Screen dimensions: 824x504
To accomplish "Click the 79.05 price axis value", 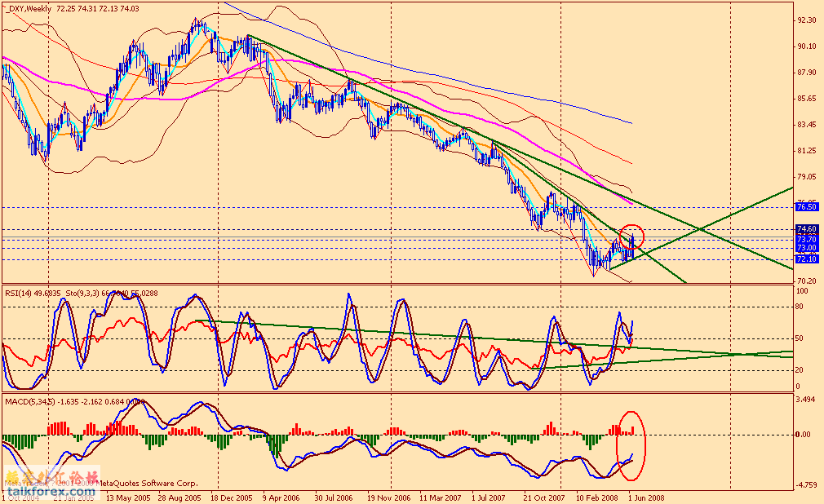I will tap(807, 177).
